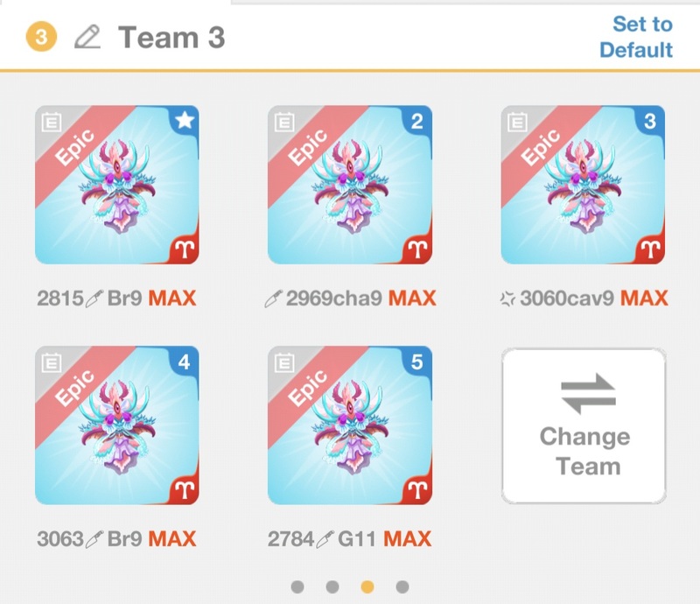Screen dimensions: 700x604
Task: Click the orange team number 3 badge
Action: pyautogui.click(x=41, y=37)
